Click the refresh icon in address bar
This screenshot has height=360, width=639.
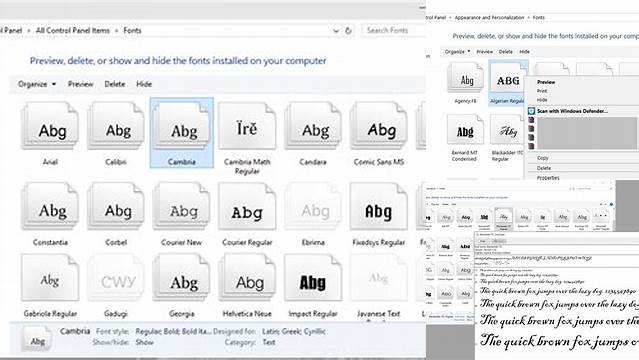(348, 31)
